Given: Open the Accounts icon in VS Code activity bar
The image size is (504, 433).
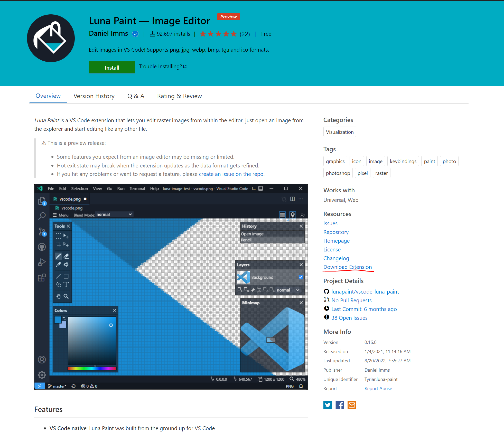Looking at the screenshot, I should (42, 360).
